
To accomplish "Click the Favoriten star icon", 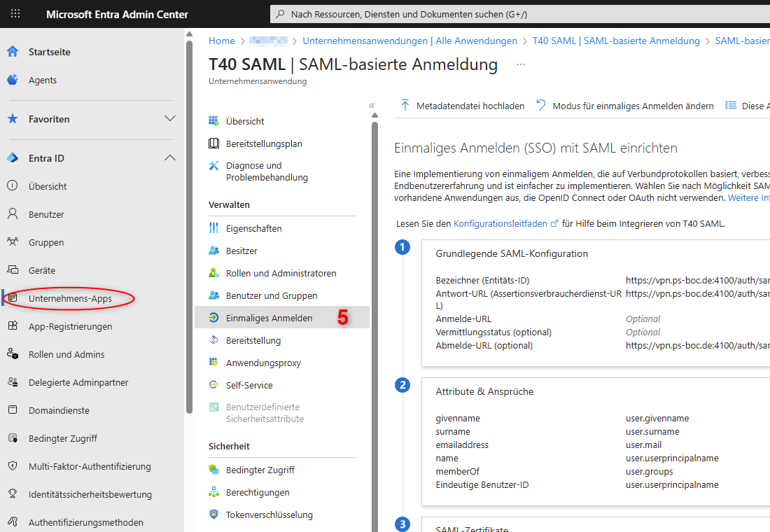I will point(13,119).
